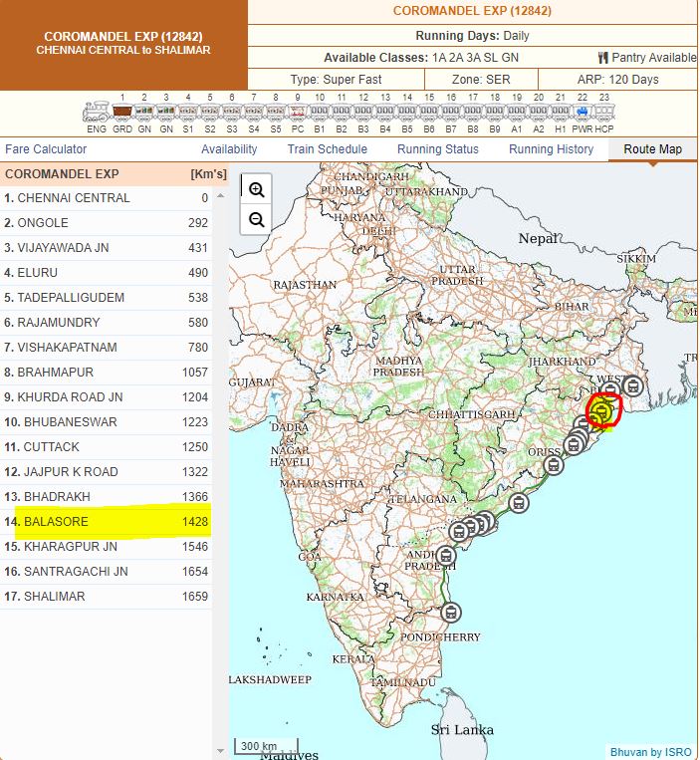Open the Running History tab
The width and height of the screenshot is (700, 760).
point(552,149)
